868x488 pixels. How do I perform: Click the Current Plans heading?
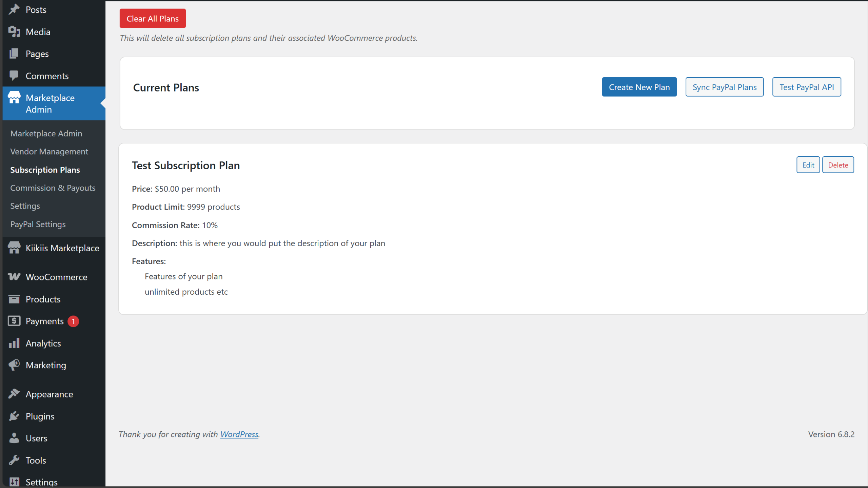(x=166, y=87)
